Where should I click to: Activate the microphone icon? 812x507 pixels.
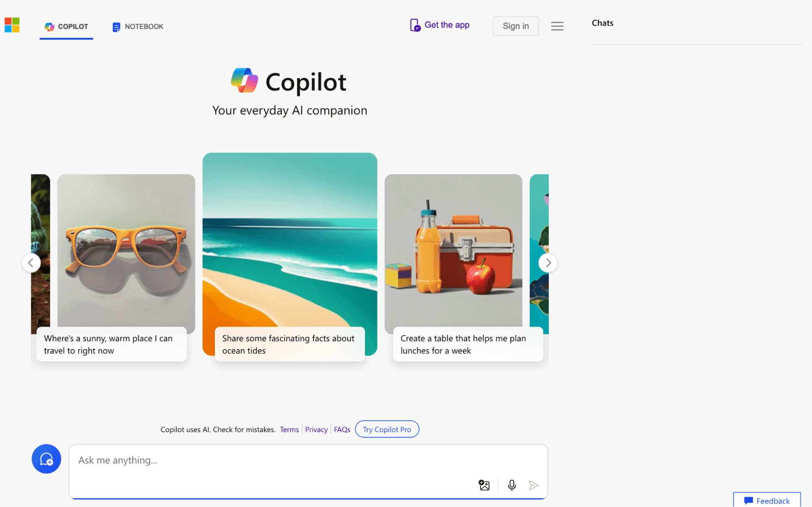(x=511, y=485)
